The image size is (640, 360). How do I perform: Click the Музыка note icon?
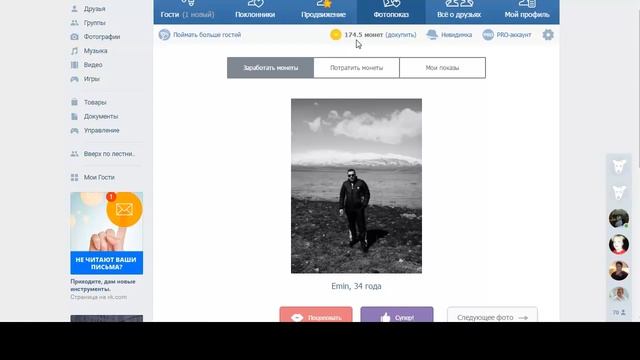tap(74, 51)
